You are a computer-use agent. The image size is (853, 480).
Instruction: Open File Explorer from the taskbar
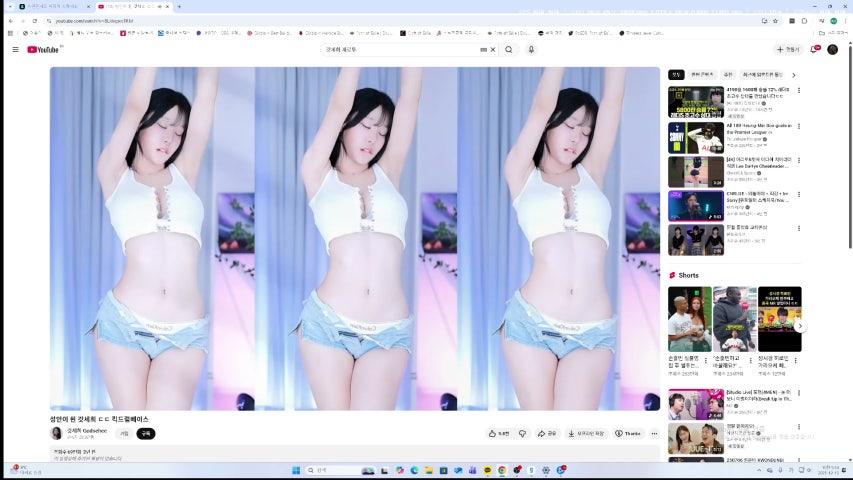[429, 470]
